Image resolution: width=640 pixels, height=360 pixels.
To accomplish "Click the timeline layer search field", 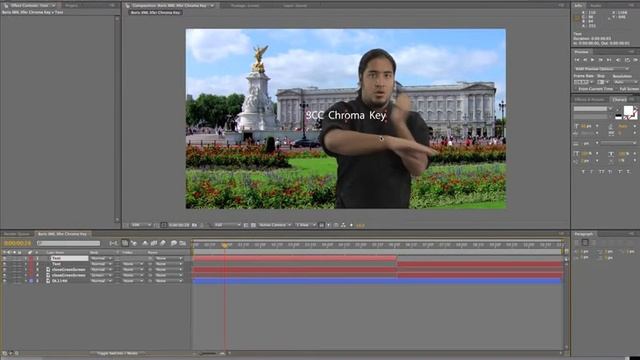I will pos(68,243).
